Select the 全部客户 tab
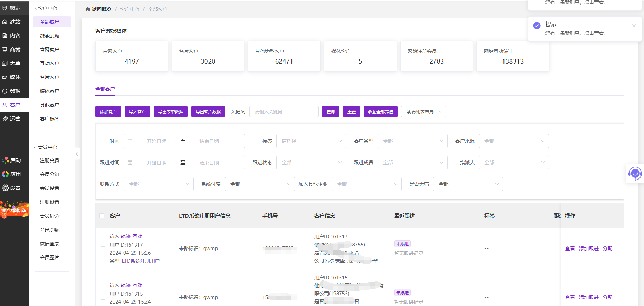The width and height of the screenshot is (644, 306). [x=105, y=89]
